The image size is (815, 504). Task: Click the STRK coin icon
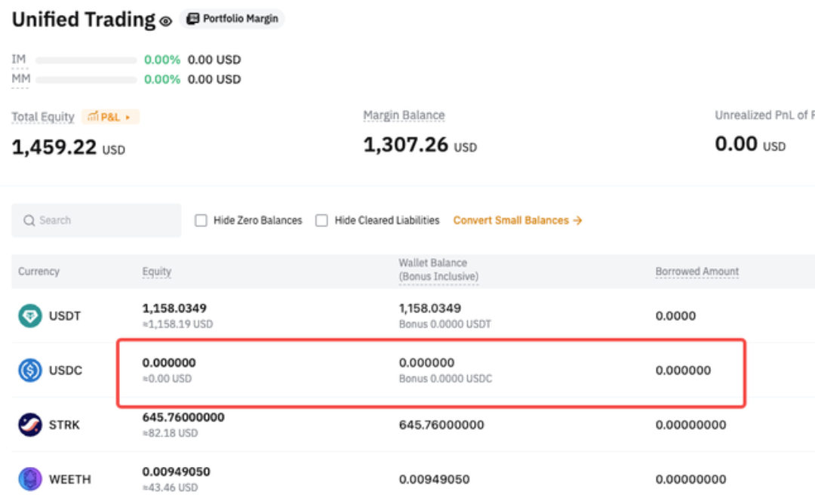click(x=30, y=425)
